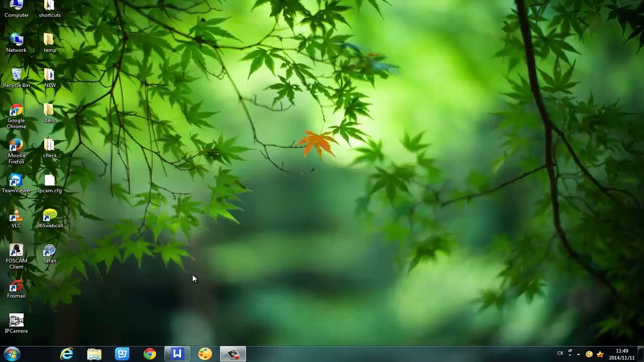Open the language bar options icon
The height and width of the screenshot is (362, 644).
tap(570, 352)
